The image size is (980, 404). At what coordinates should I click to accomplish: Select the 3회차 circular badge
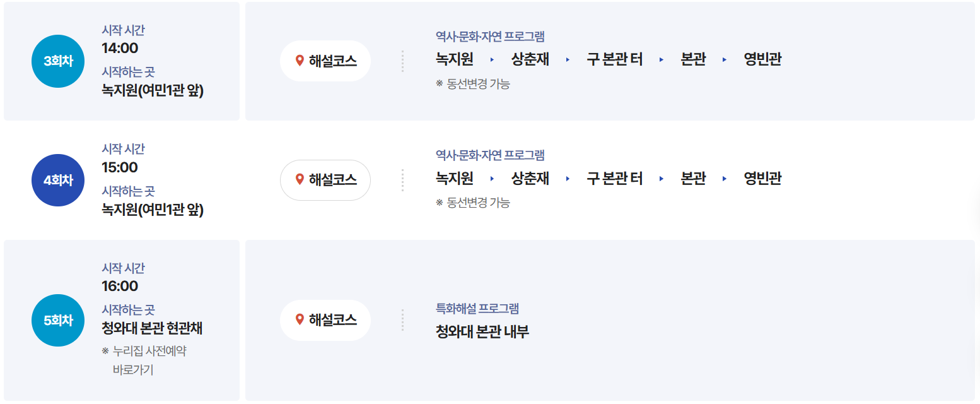tap(57, 61)
